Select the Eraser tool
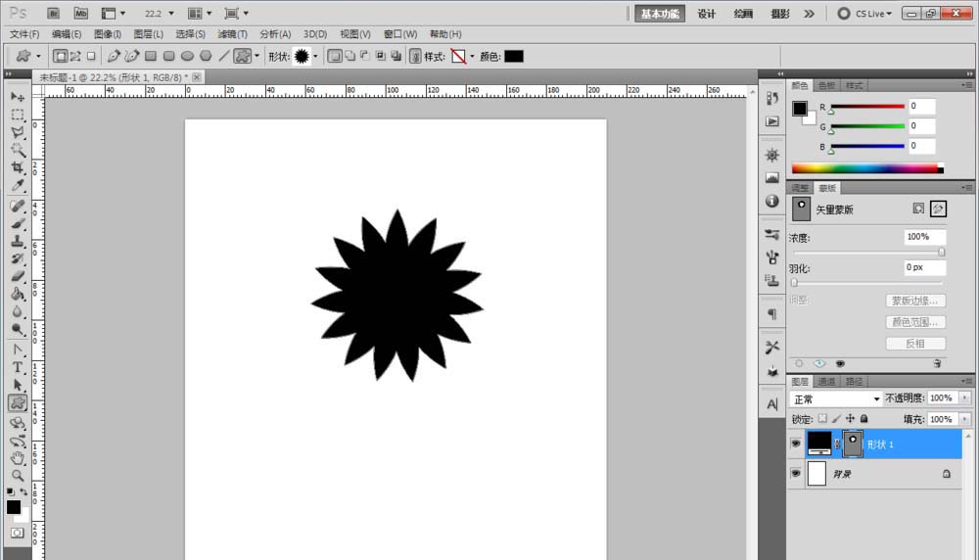The height and width of the screenshot is (560, 979). click(x=18, y=276)
